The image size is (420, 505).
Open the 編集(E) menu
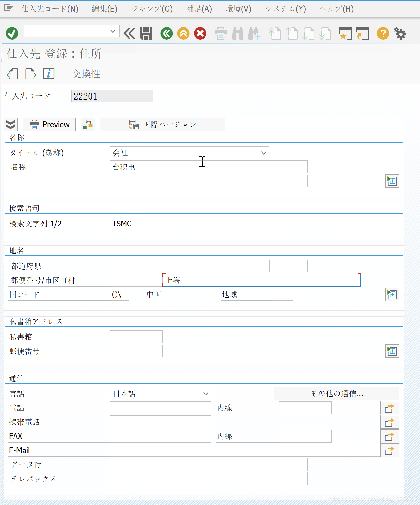click(x=104, y=9)
